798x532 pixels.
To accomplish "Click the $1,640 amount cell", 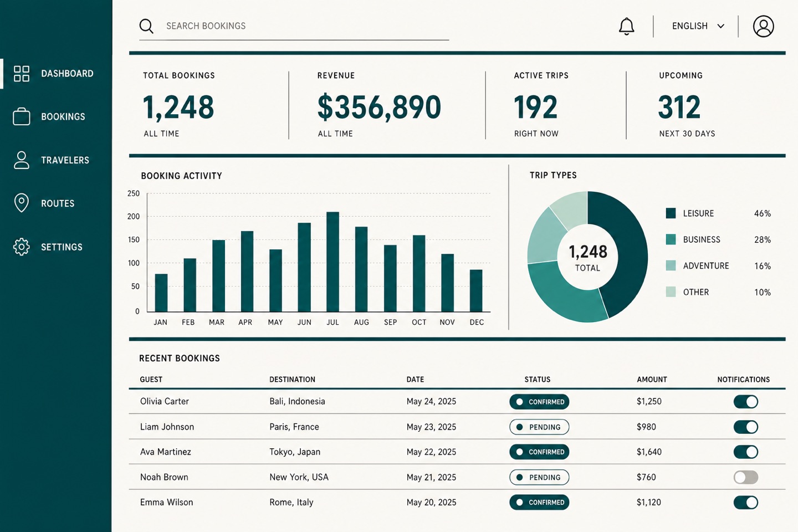I will 649,452.
